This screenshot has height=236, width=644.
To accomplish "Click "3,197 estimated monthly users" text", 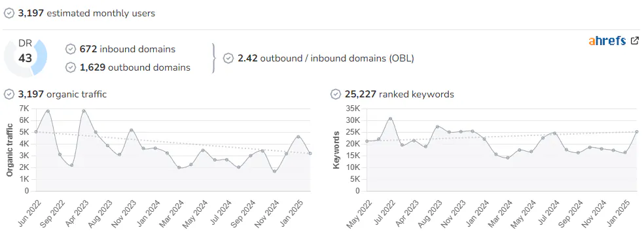I will point(86,13).
